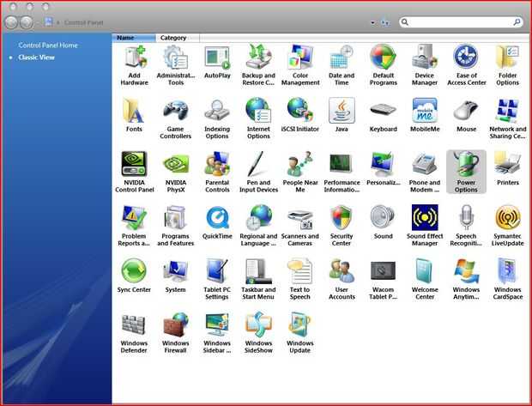Open Regional and Language Options

click(x=258, y=226)
